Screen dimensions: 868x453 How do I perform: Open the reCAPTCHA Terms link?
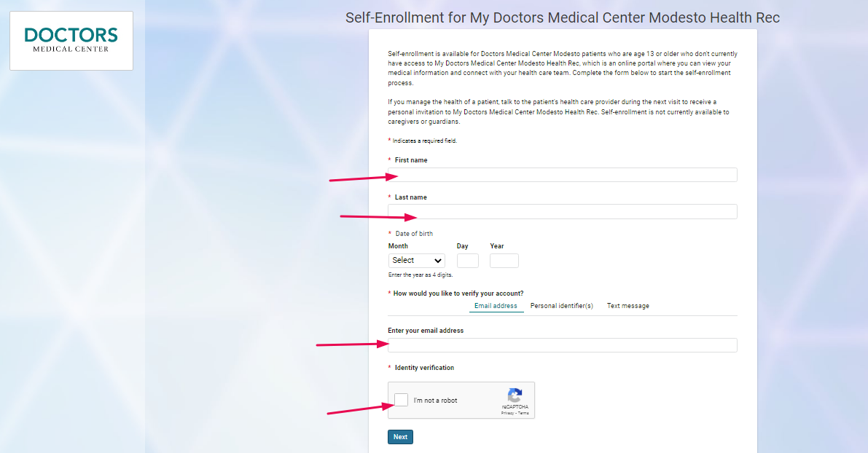pyautogui.click(x=524, y=413)
